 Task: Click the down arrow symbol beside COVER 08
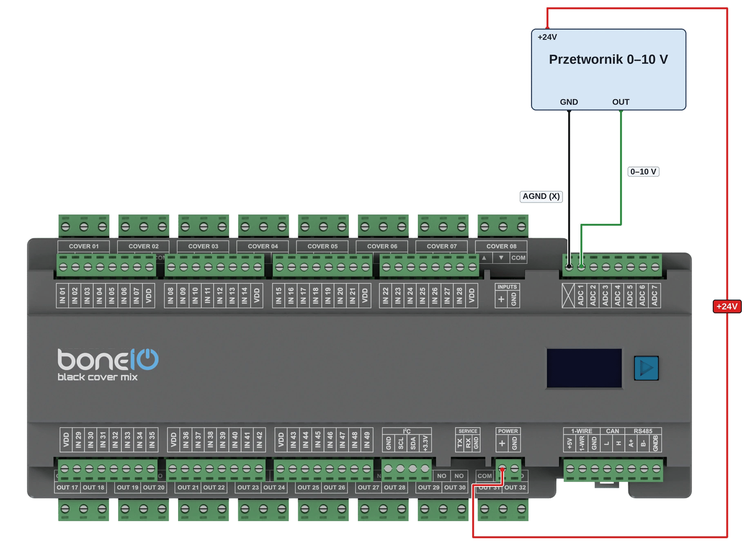[x=501, y=258]
